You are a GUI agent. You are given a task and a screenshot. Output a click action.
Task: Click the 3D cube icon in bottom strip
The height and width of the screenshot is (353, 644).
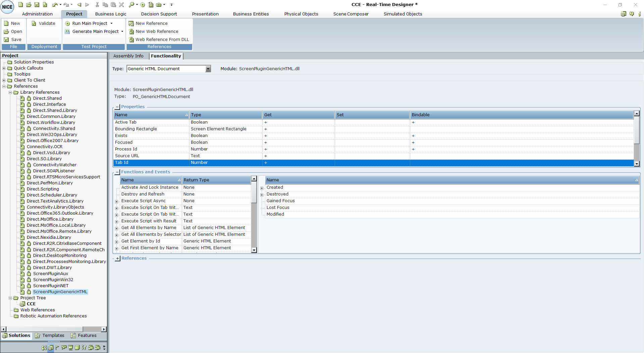pos(77,348)
